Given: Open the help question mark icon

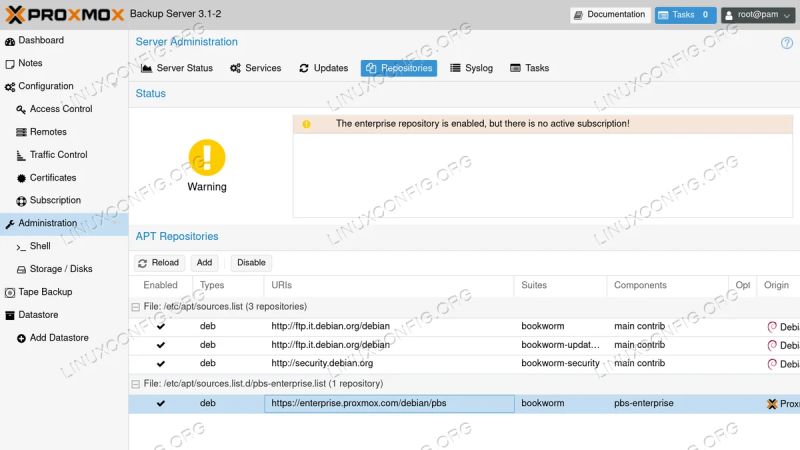Looking at the screenshot, I should click(787, 43).
